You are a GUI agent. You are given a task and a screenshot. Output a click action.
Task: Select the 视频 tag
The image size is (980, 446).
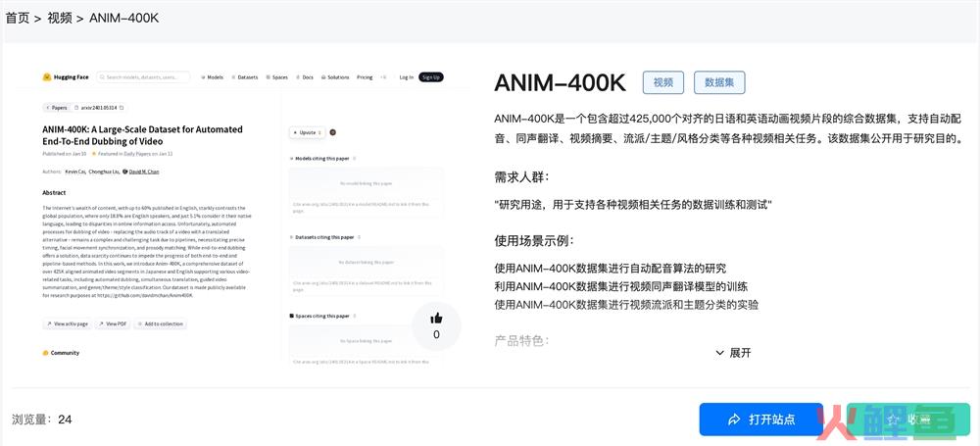pos(662,82)
